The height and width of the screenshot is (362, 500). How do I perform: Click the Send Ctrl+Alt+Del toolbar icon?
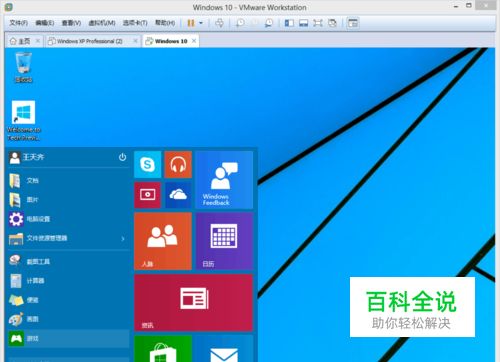point(219,23)
